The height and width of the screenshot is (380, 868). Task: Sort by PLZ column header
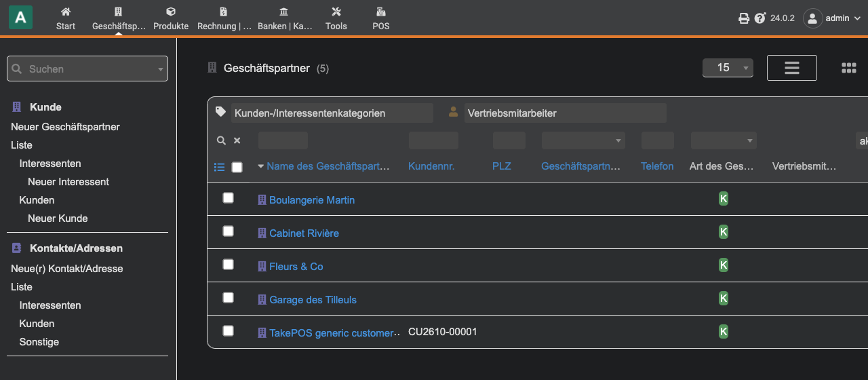point(502,166)
